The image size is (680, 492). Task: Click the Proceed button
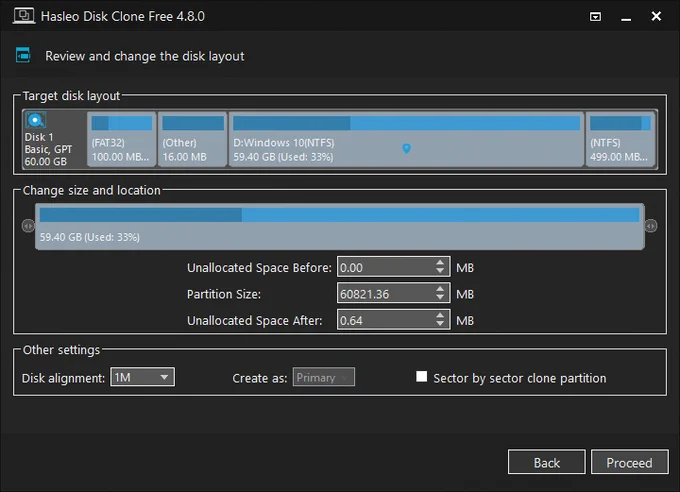(x=629, y=462)
